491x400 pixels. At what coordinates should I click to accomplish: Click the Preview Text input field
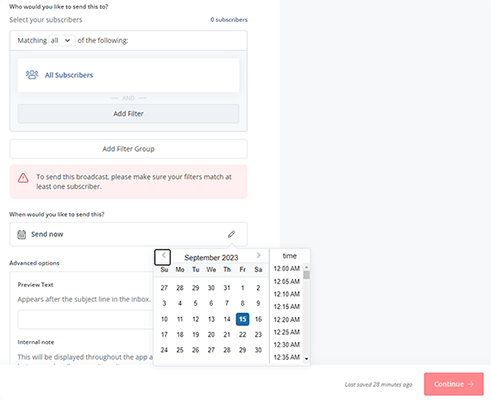pos(86,319)
